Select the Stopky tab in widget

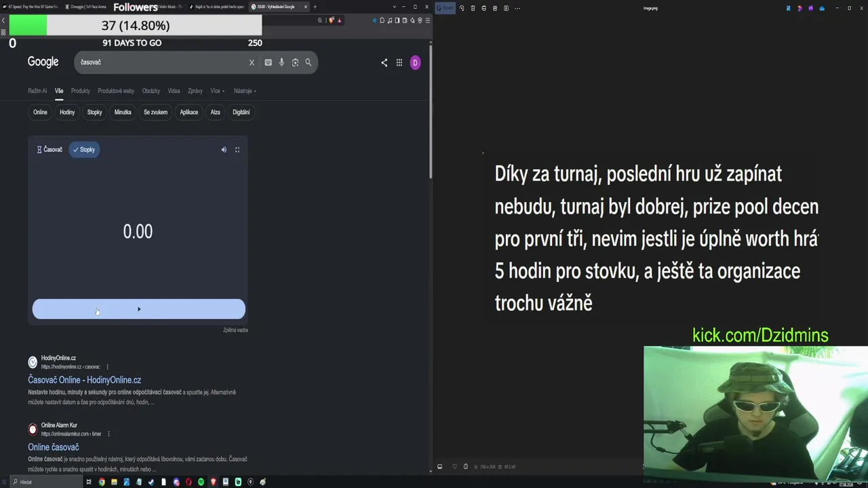(x=84, y=150)
